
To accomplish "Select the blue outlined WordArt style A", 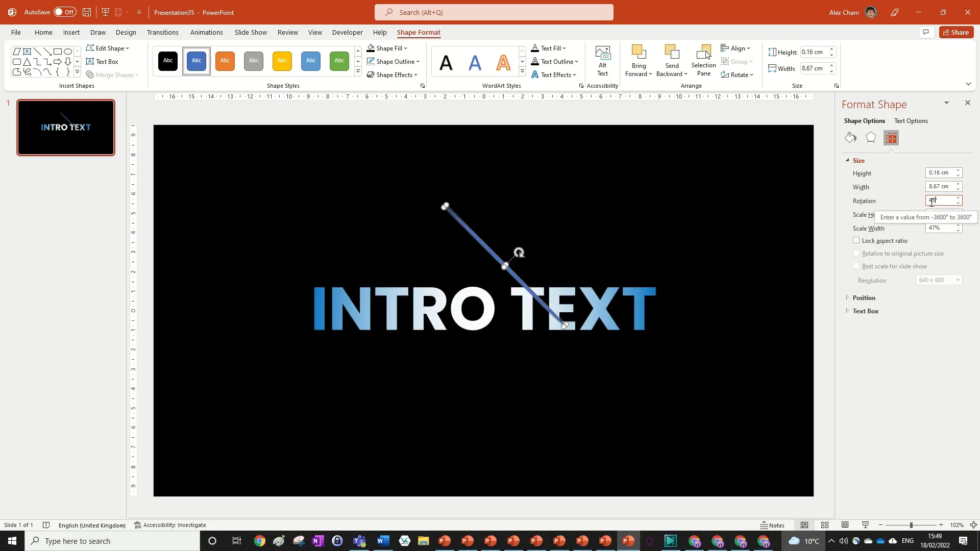I will [x=475, y=63].
